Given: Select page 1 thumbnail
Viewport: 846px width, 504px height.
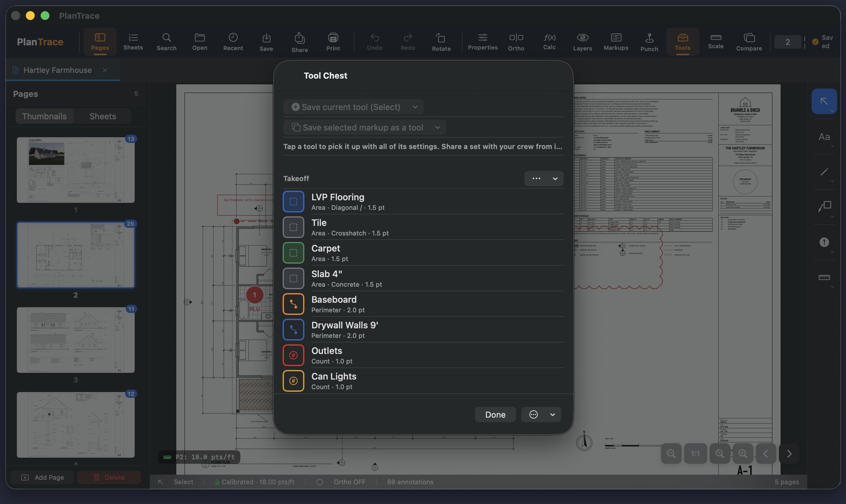Looking at the screenshot, I should pyautogui.click(x=76, y=170).
